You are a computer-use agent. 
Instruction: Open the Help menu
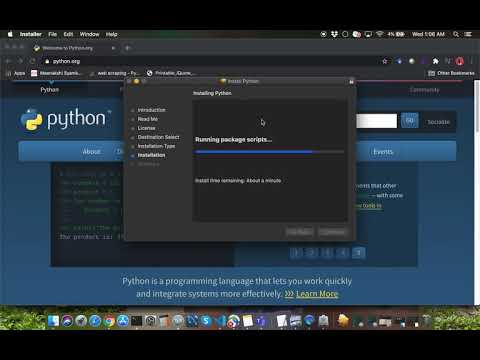point(111,34)
